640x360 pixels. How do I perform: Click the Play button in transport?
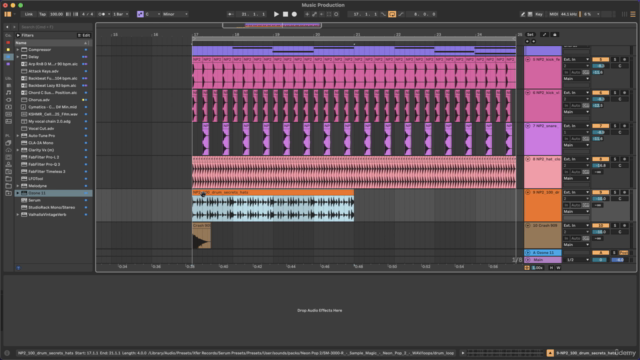click(x=276, y=14)
